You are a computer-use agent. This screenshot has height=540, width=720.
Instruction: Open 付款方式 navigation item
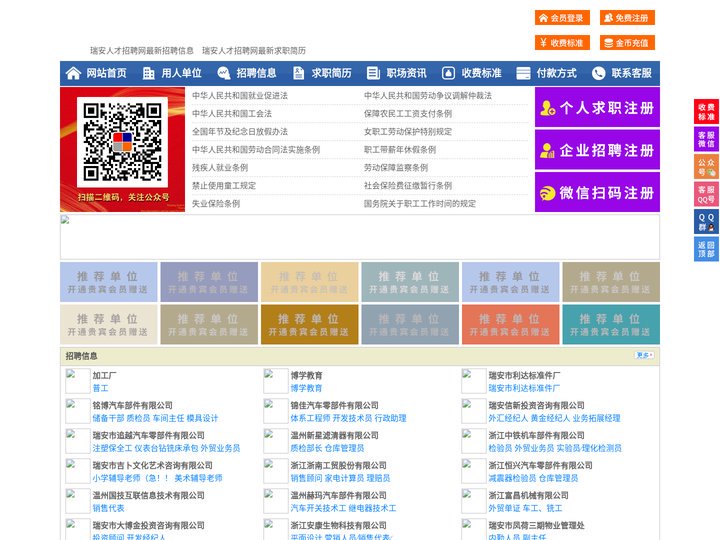click(x=557, y=73)
